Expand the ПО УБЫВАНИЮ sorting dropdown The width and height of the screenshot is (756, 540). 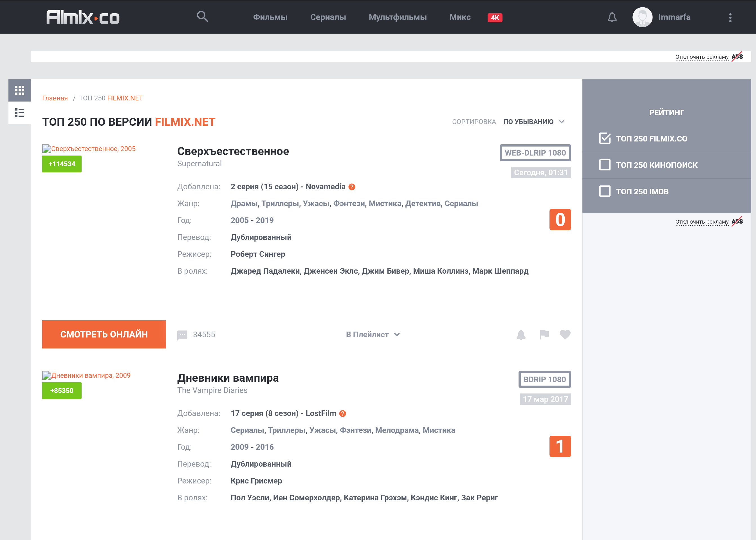533,122
